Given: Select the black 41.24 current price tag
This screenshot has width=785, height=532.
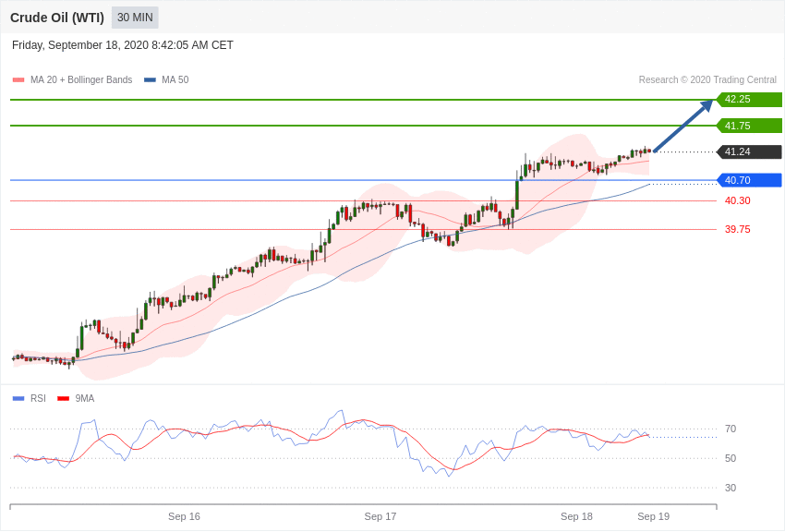Looking at the screenshot, I should pos(749,151).
